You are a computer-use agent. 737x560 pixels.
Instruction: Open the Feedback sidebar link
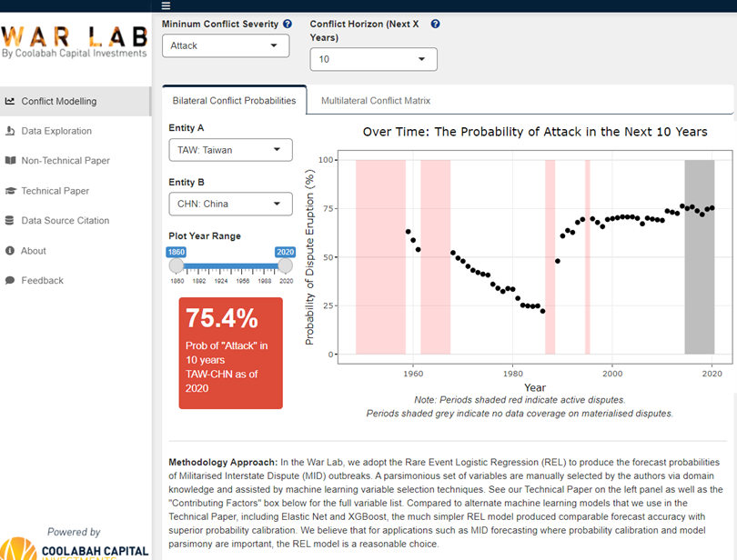click(x=42, y=281)
